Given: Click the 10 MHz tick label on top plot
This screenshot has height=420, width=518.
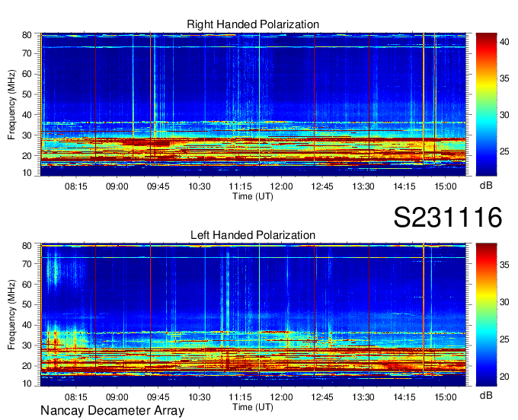Looking at the screenshot, I should tap(27, 173).
